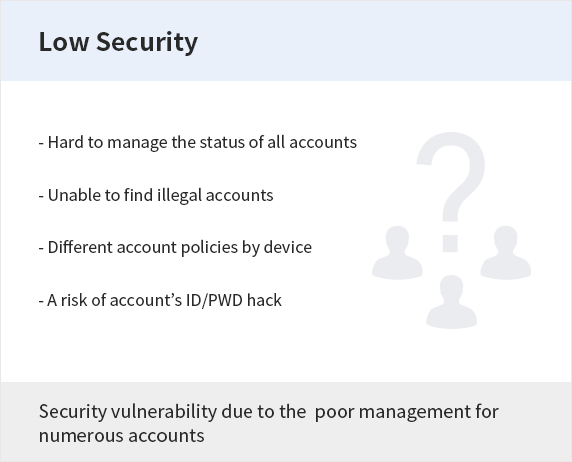Click the "Security vulnerability" phrase in the footer
The width and height of the screenshot is (572, 462).
[128, 412]
